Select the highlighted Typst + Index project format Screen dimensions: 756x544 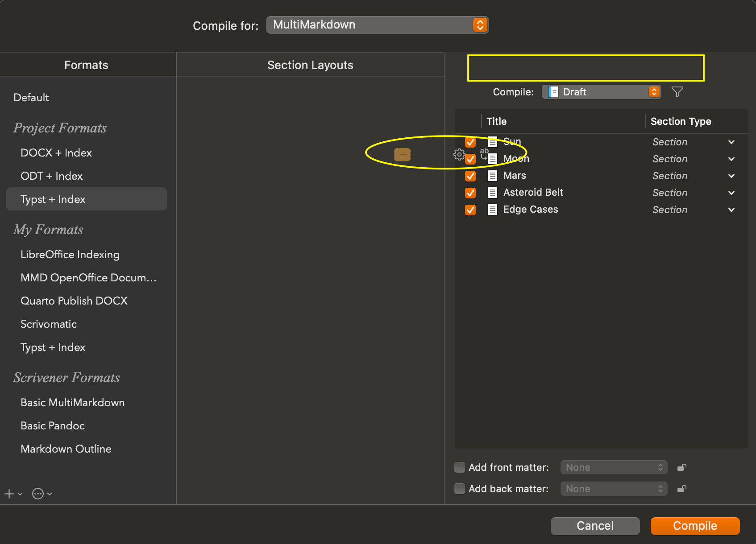click(87, 199)
